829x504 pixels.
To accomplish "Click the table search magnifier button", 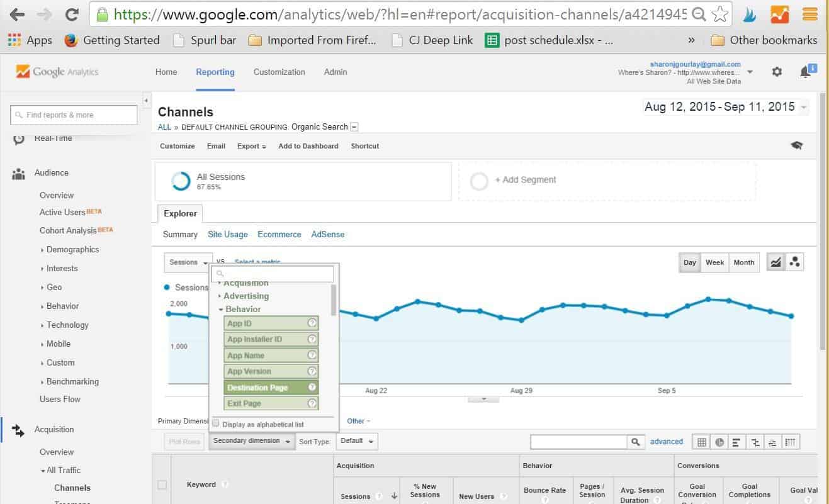I will click(x=636, y=442).
